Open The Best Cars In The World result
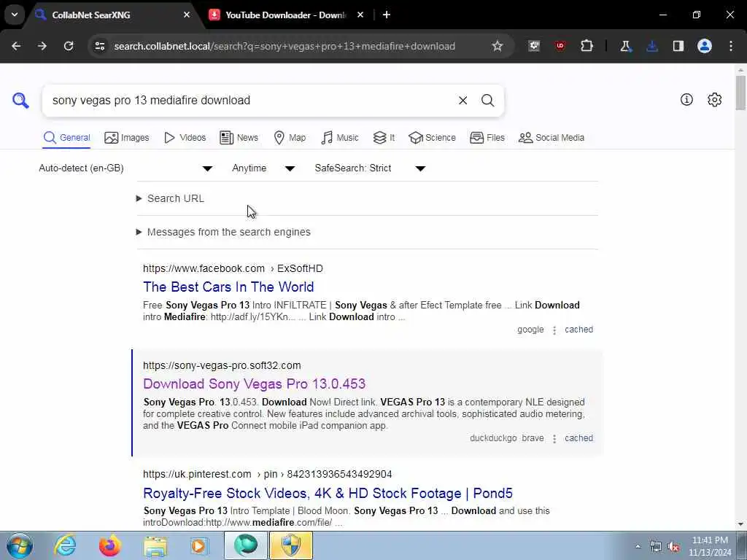Screen dimensions: 747x560 point(228,287)
